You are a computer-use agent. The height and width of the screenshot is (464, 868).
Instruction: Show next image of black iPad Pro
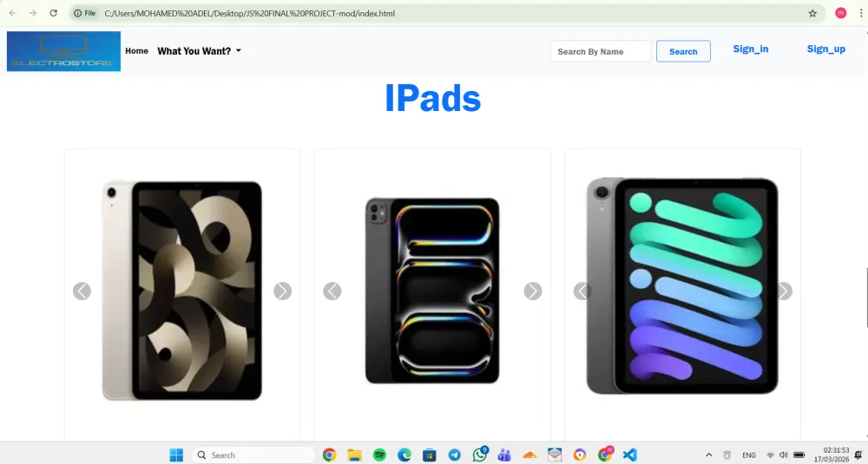[533, 291]
